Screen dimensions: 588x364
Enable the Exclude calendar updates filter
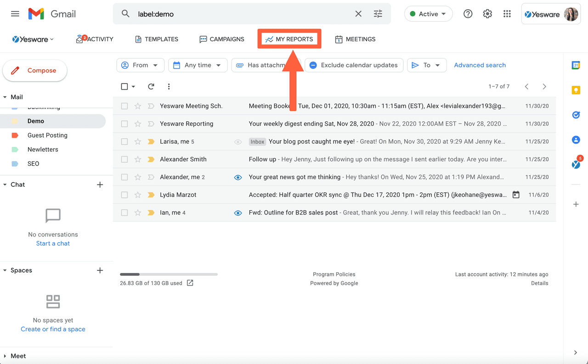pyautogui.click(x=354, y=65)
